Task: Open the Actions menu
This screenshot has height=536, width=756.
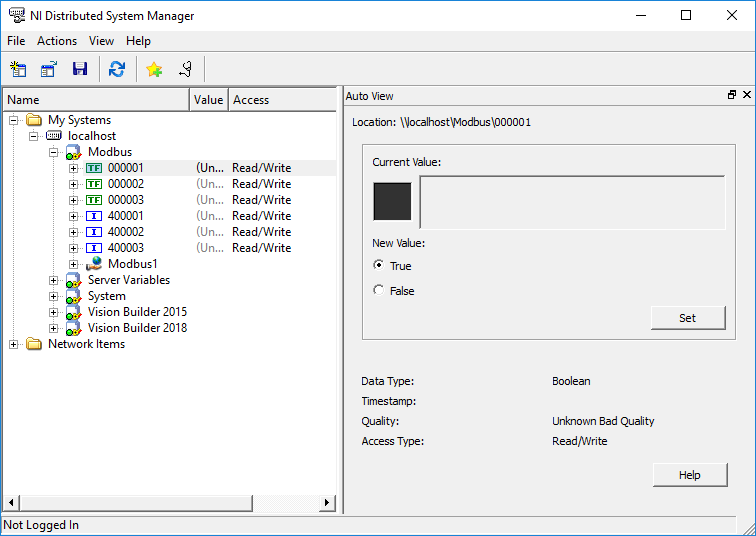Action: click(57, 41)
